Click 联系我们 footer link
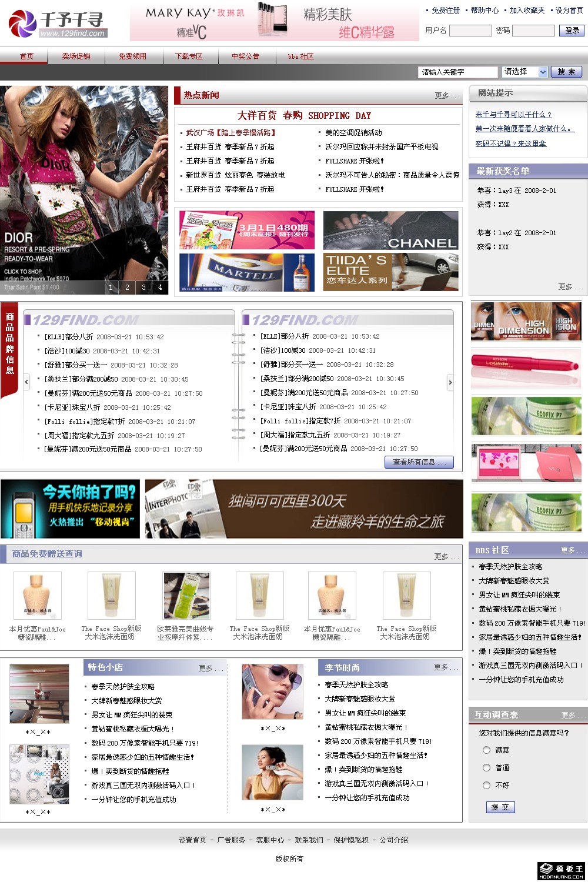588x882 pixels. click(309, 840)
